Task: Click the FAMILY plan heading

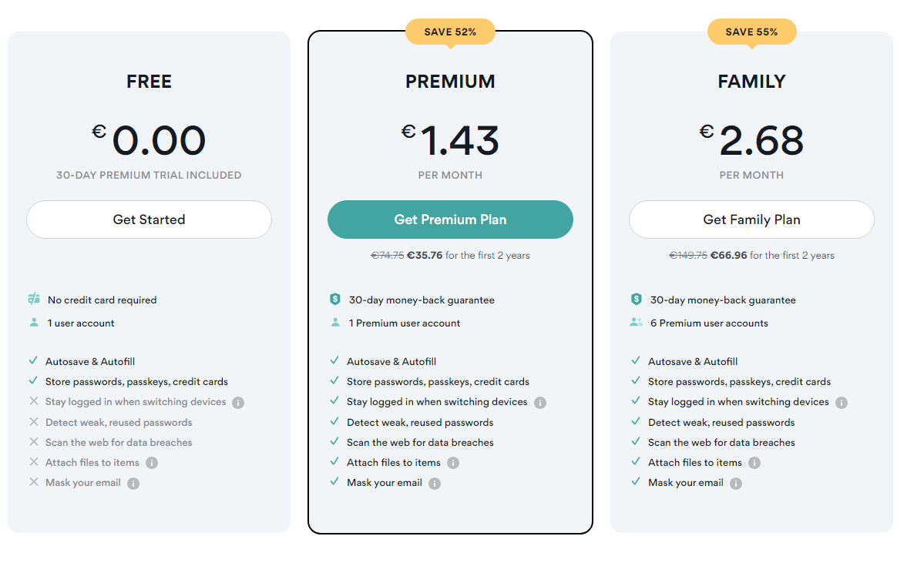Action: (x=751, y=82)
